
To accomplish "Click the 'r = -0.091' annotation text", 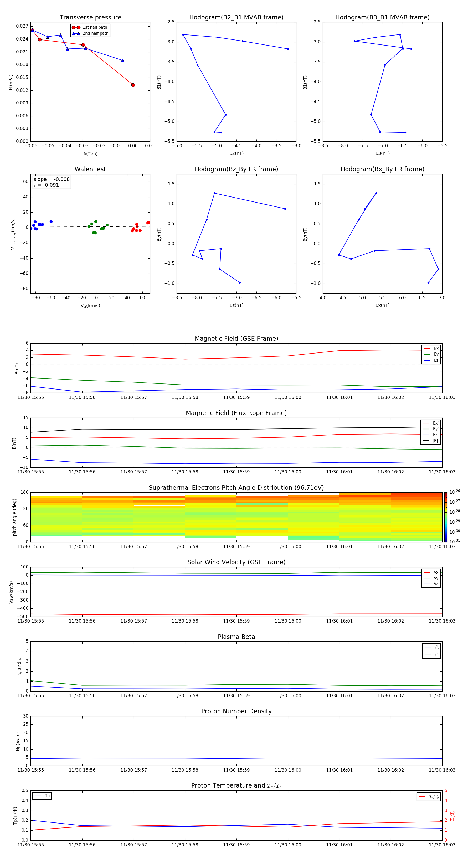I will [x=47, y=185].
